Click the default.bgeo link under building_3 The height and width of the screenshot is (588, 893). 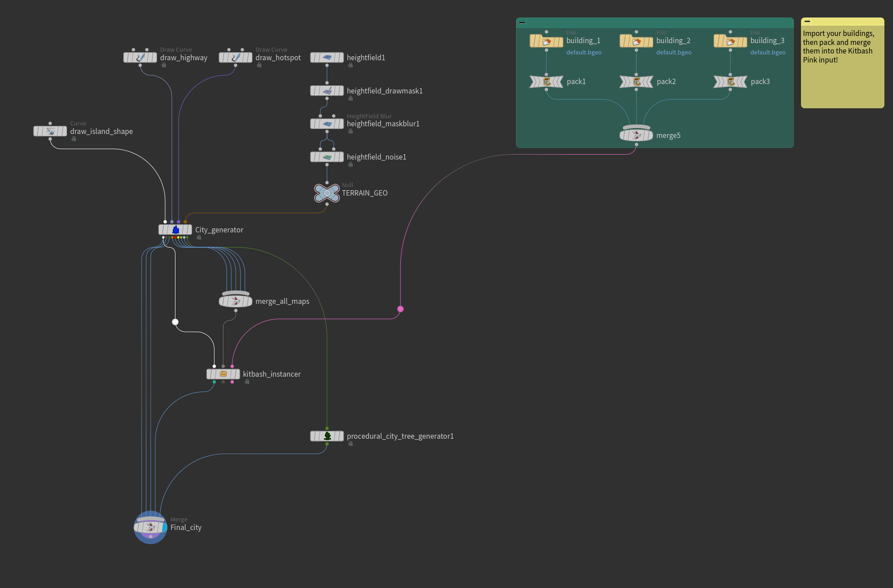pos(767,52)
